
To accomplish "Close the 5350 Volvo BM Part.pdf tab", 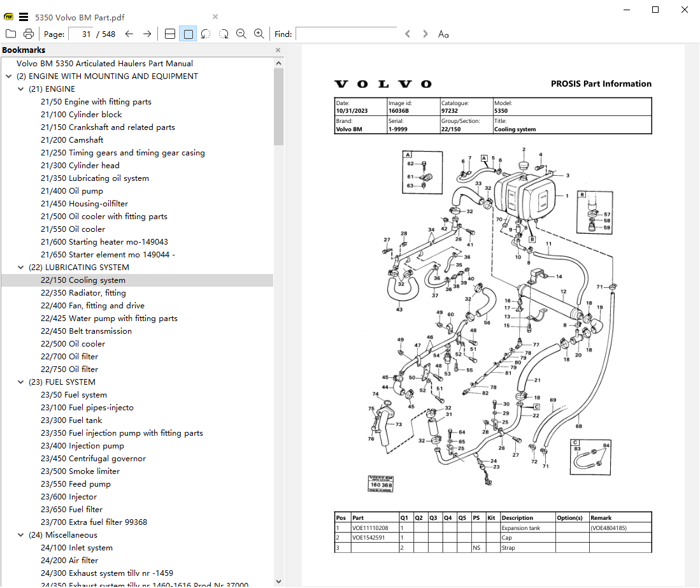I will (215, 17).
